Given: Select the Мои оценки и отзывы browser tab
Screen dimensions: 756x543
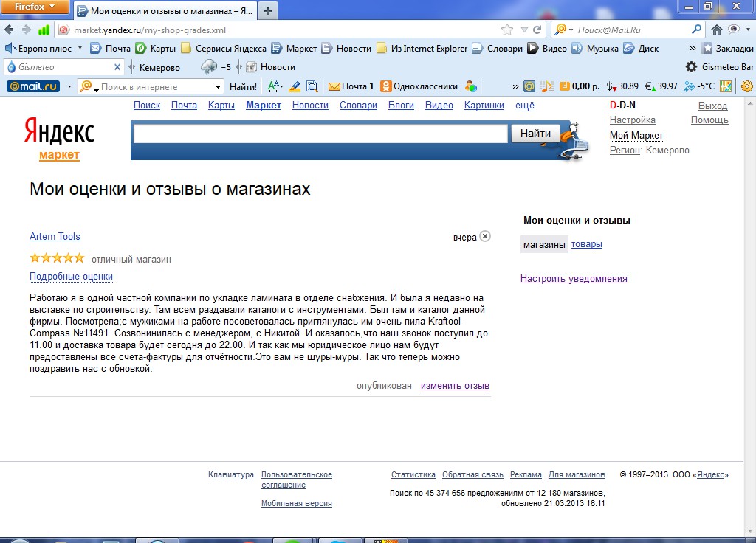Looking at the screenshot, I should click(165, 10).
